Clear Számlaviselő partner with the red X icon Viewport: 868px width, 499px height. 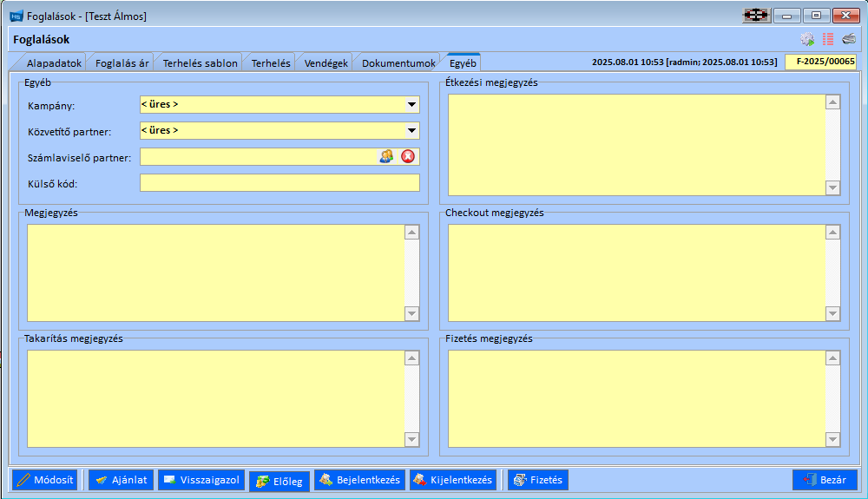[x=408, y=156]
